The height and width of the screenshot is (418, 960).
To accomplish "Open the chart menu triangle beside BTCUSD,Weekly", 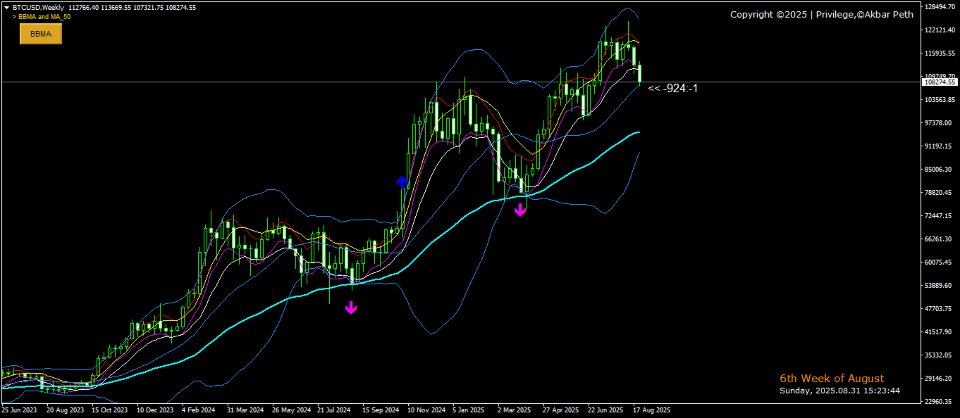I will click(7, 7).
